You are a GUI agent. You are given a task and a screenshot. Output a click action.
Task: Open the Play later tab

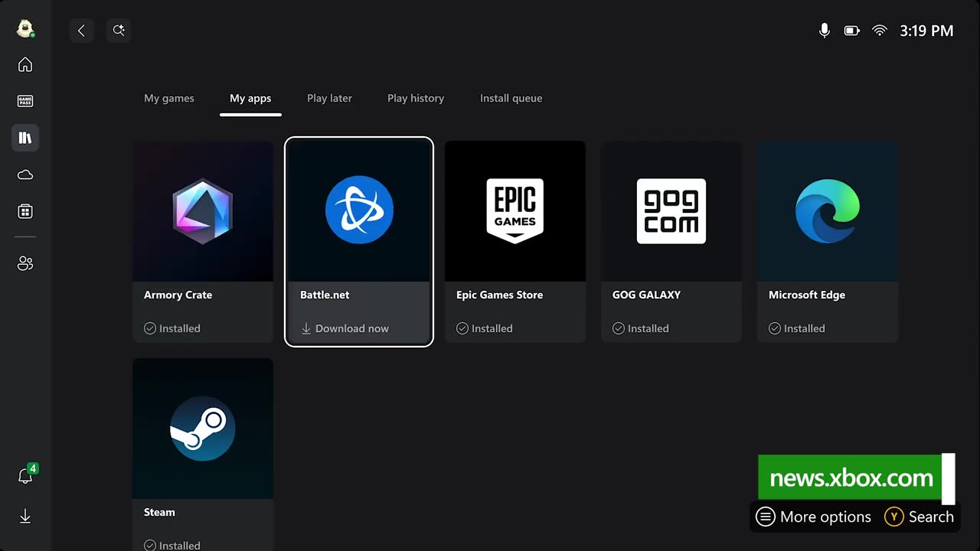[329, 98]
